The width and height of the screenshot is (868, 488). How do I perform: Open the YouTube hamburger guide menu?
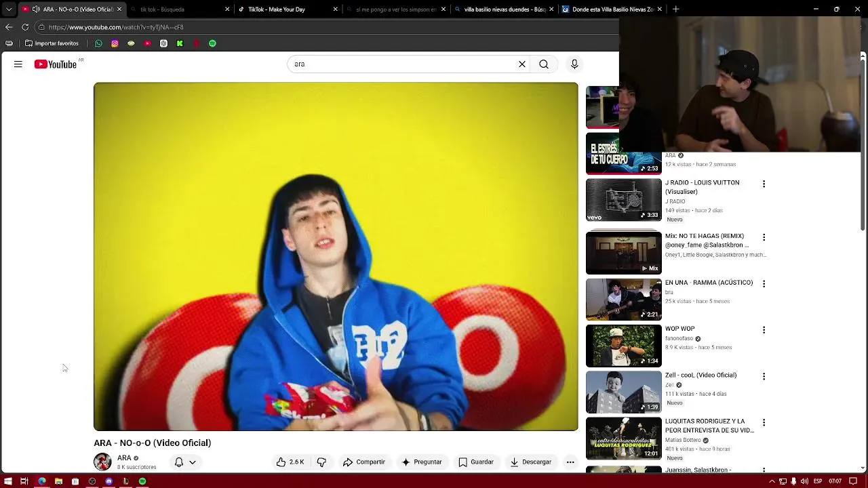coord(18,64)
